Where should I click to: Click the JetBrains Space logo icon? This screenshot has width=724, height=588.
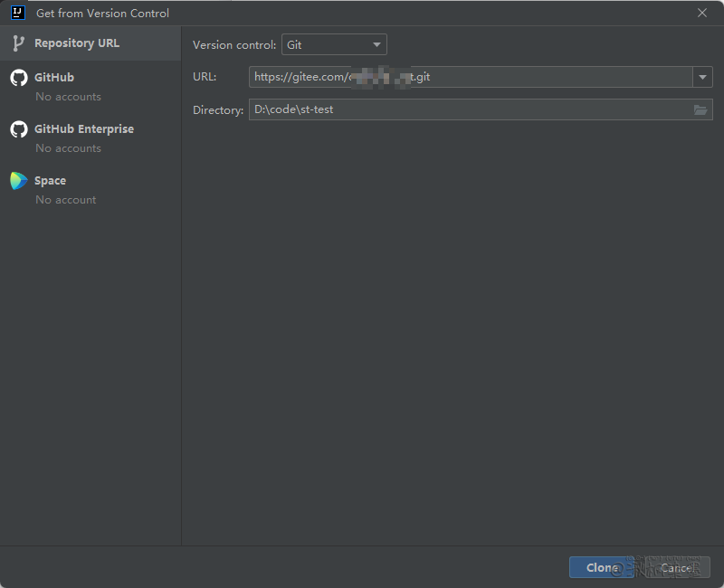[18, 181]
